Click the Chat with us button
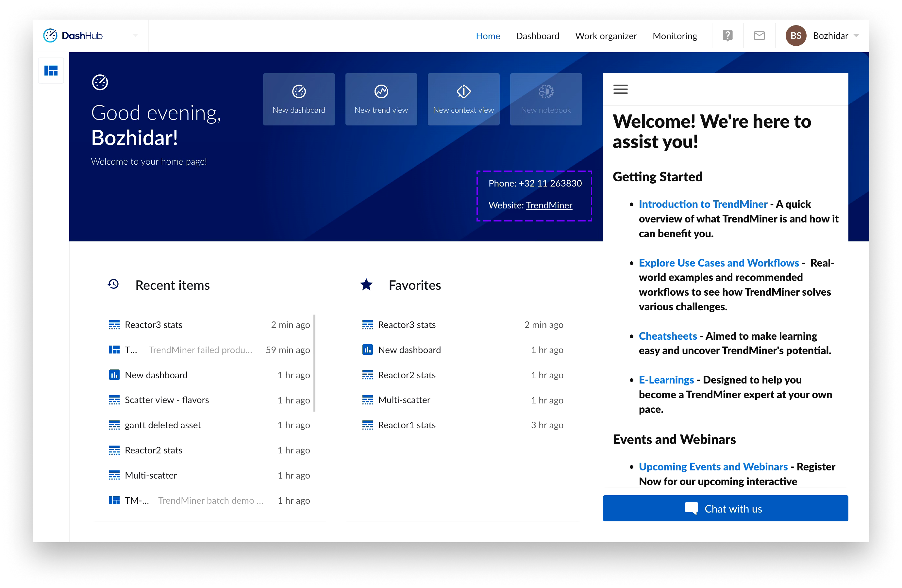The height and width of the screenshot is (588, 902). (x=725, y=508)
